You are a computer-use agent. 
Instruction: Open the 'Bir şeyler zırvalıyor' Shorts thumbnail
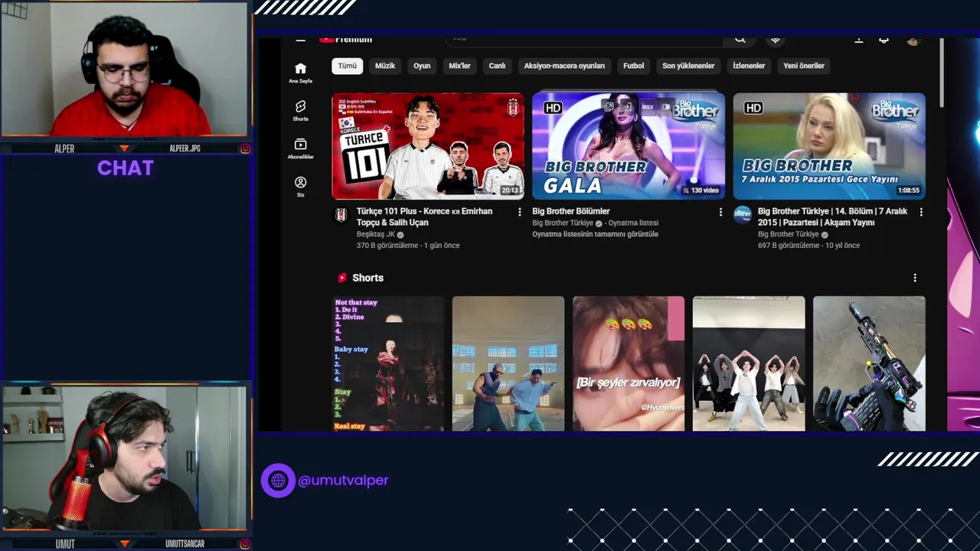629,364
